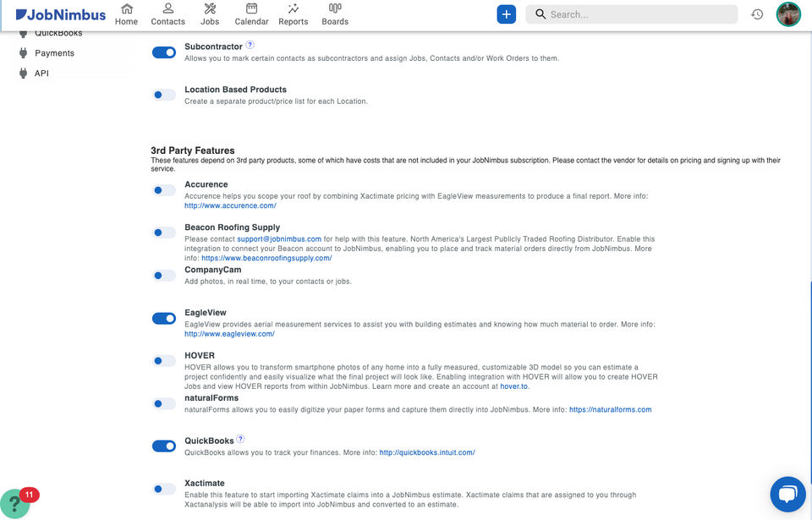Open the recent history clock icon
Image resolution: width=812 pixels, height=520 pixels.
pos(757,14)
